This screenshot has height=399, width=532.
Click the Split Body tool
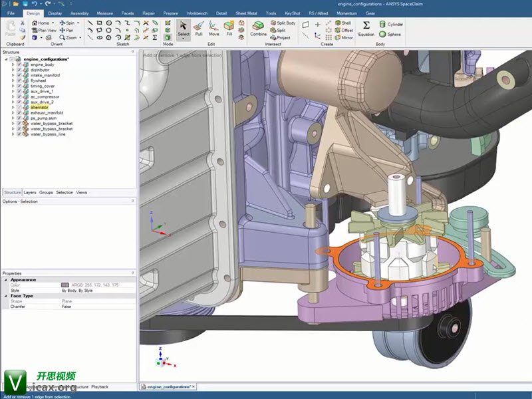(x=283, y=23)
